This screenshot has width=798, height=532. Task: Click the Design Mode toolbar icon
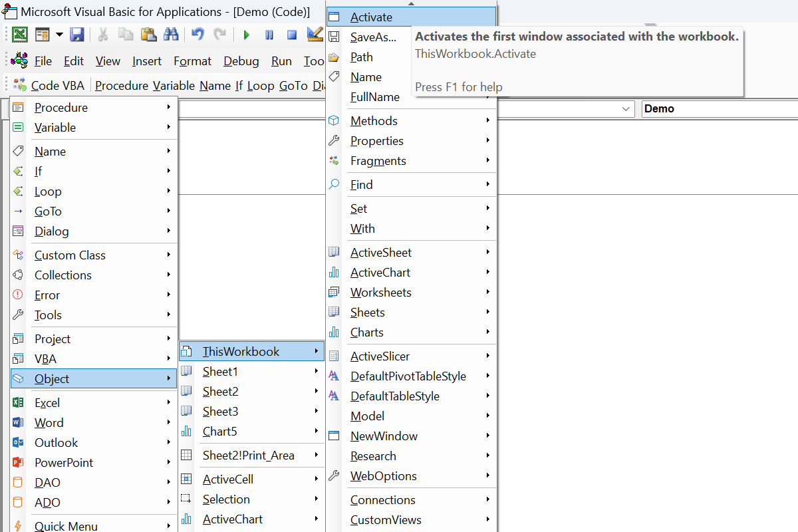point(315,35)
